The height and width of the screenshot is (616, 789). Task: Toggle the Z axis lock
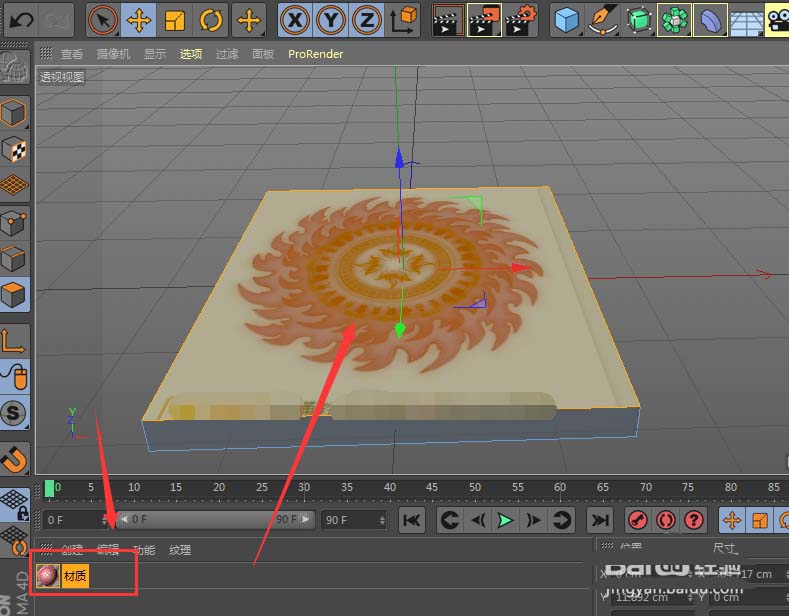point(366,20)
